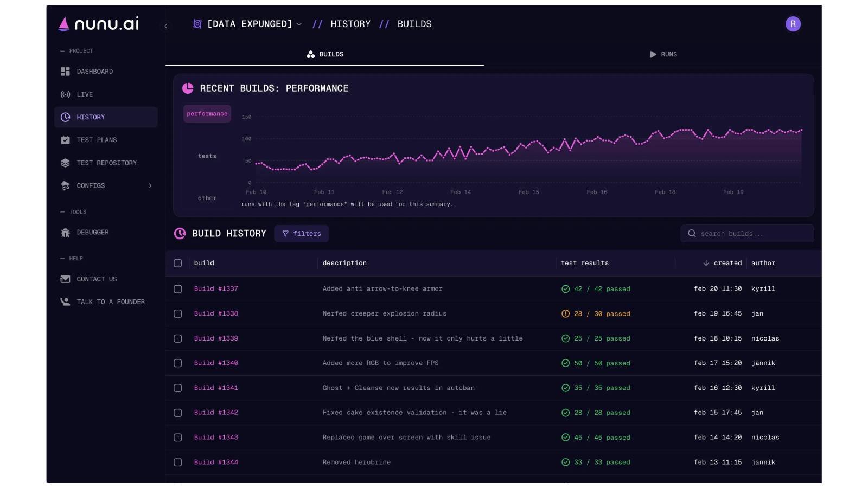Select the performance chart category

tap(207, 114)
